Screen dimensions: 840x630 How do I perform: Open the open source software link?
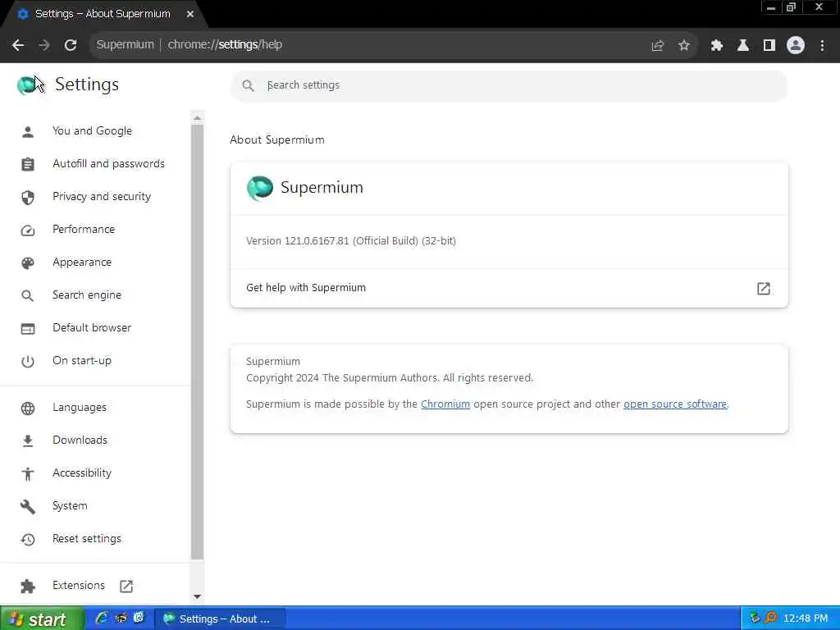(675, 404)
